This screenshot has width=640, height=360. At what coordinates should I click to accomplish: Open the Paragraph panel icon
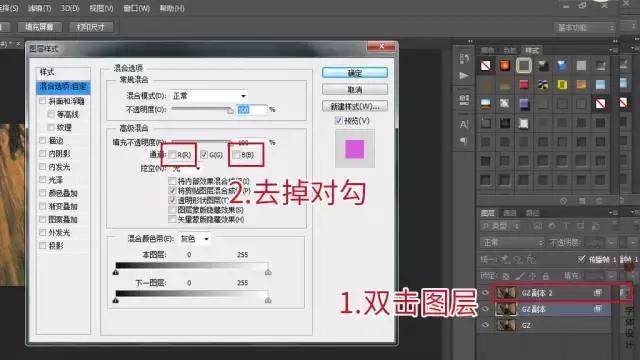464,141
